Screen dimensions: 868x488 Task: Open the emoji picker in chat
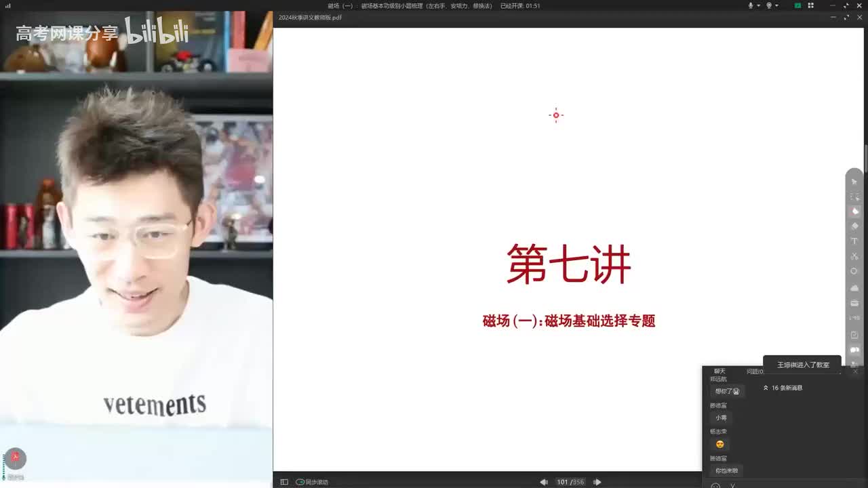click(715, 485)
